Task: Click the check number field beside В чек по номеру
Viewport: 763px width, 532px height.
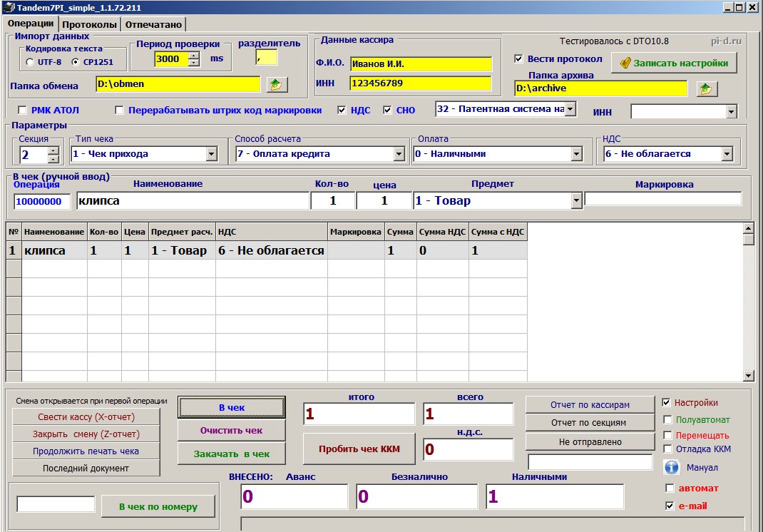Action: 56,504
